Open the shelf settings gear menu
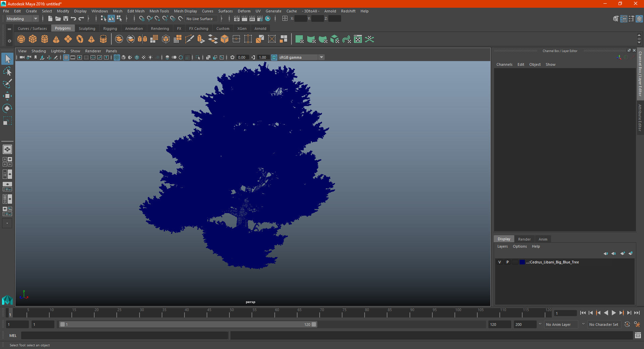The image size is (644, 349). 9,41
